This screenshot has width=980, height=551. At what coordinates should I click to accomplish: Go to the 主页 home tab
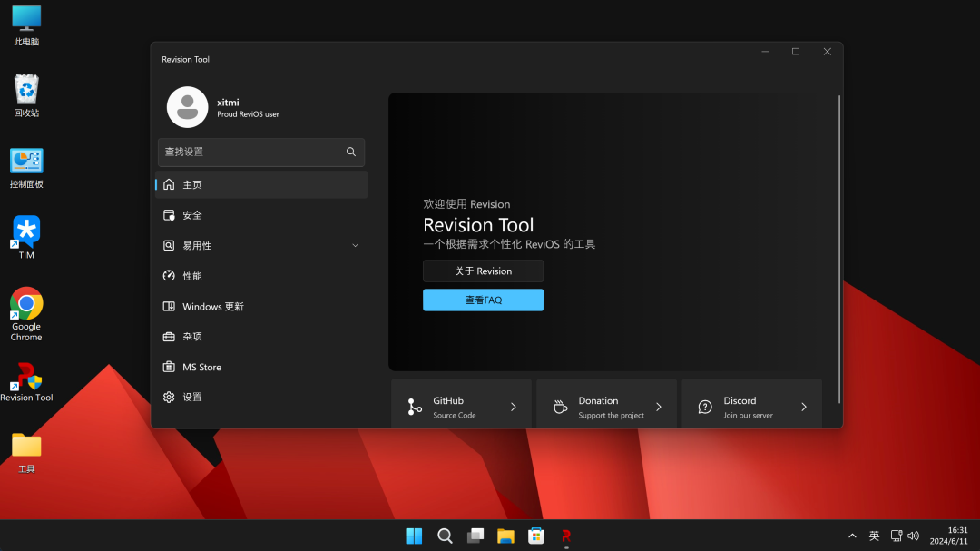click(261, 184)
